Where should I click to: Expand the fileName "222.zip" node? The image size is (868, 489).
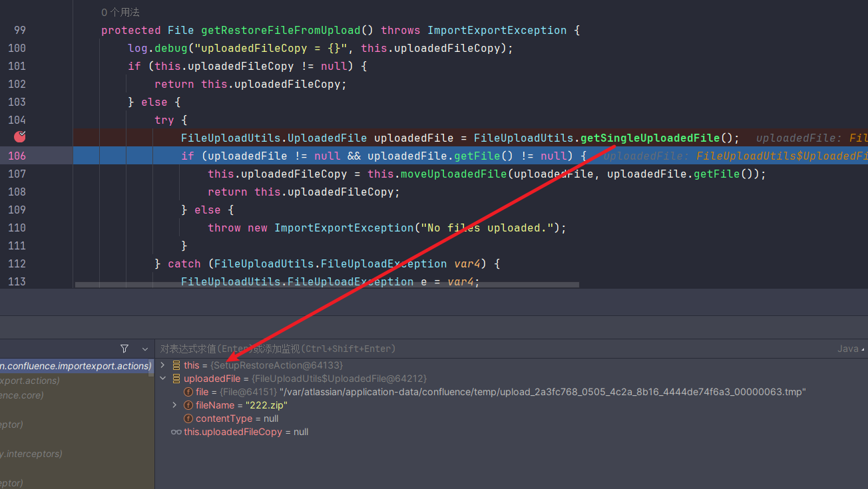point(175,405)
